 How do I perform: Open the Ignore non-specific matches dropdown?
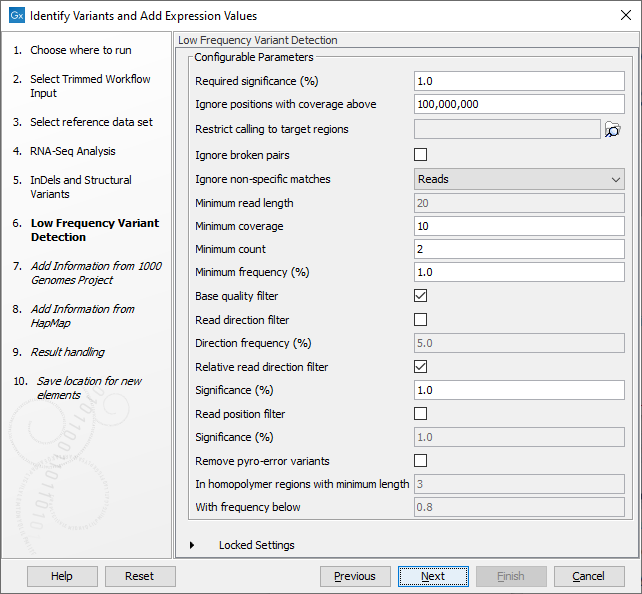coord(519,179)
